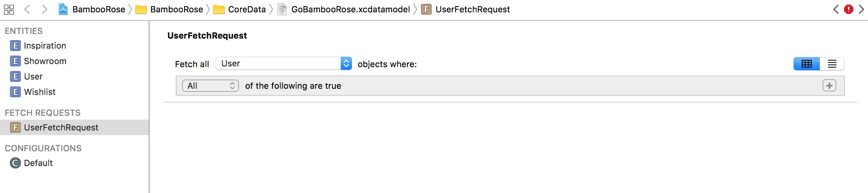Select the Showroom entity

[45, 61]
